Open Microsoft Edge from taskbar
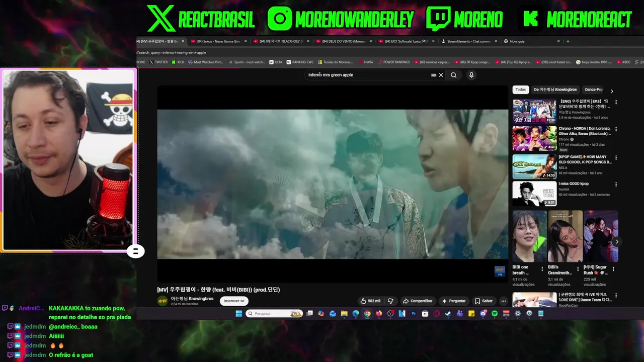Viewport: 644px width, 362px height. [x=356, y=313]
